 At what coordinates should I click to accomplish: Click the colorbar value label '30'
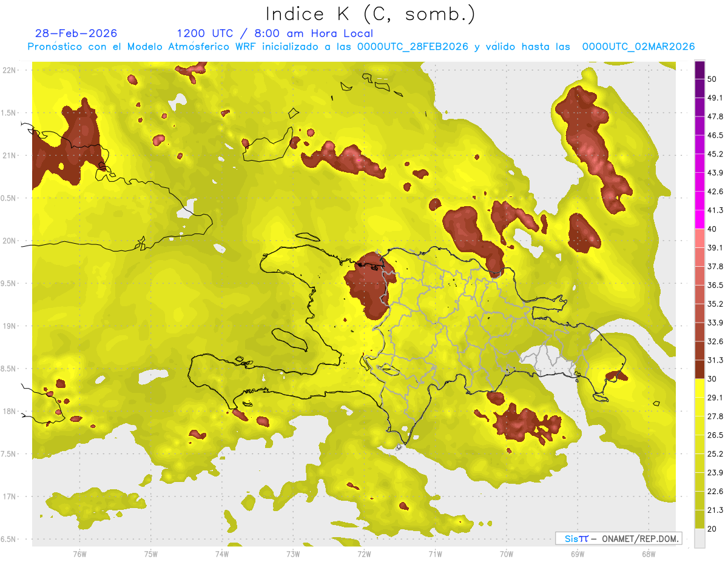[x=712, y=378]
